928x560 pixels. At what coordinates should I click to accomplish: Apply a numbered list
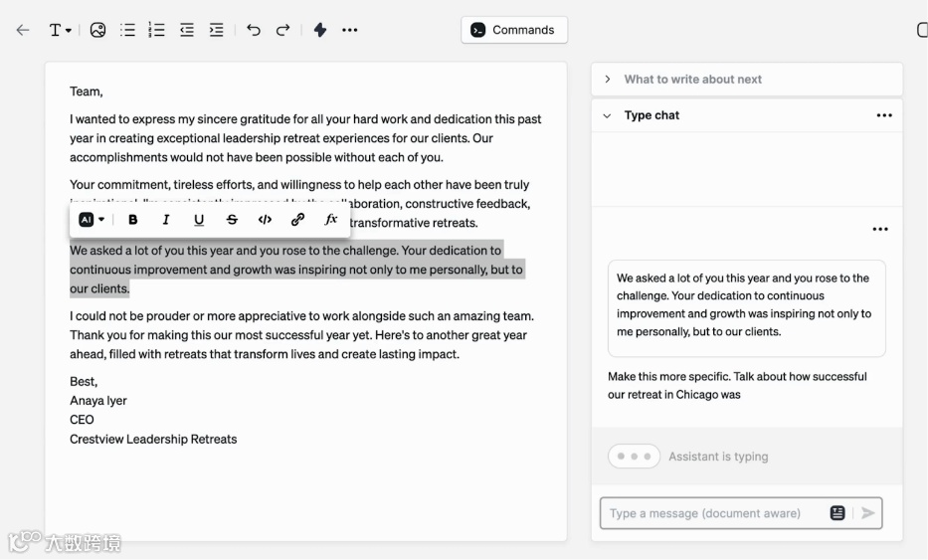pos(156,30)
